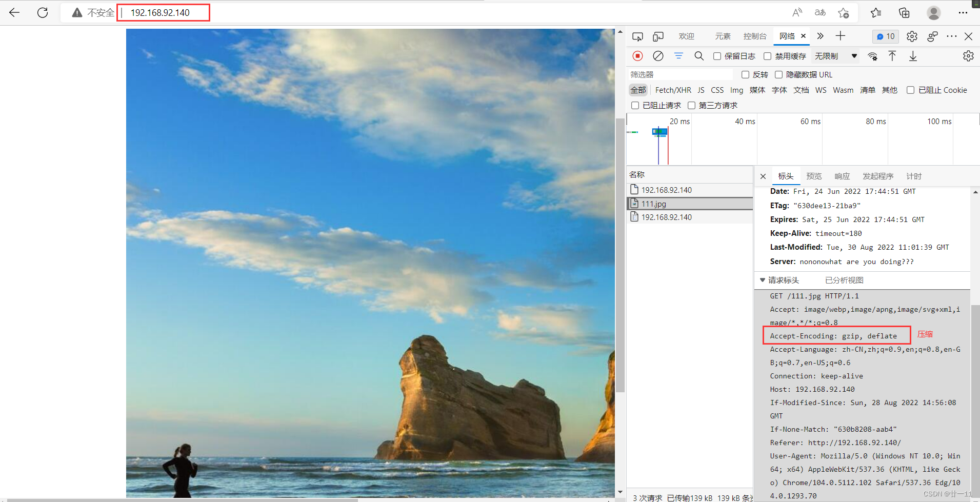
Task: Import HAR file upload arrow
Action: pyautogui.click(x=892, y=56)
